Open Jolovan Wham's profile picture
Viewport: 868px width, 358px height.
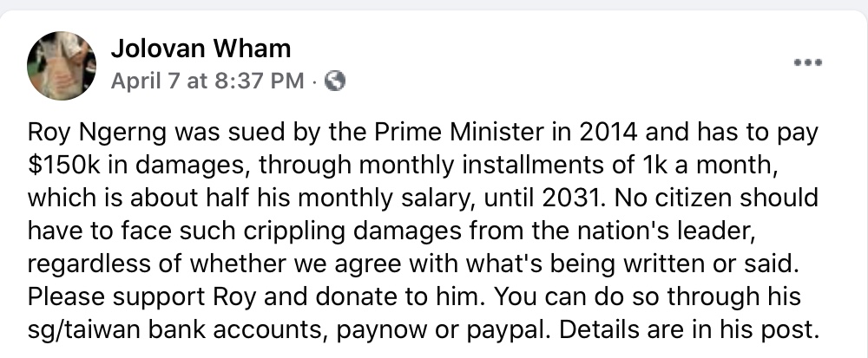point(62,65)
